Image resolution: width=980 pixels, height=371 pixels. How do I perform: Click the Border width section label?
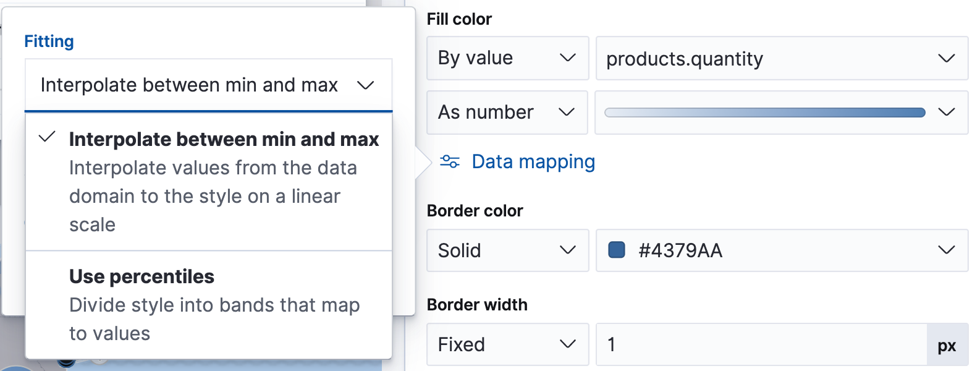477,305
